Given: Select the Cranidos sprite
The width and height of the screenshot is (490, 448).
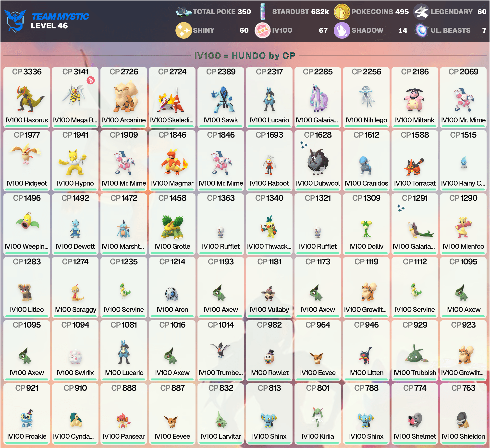Looking at the screenshot, I should tap(366, 165).
